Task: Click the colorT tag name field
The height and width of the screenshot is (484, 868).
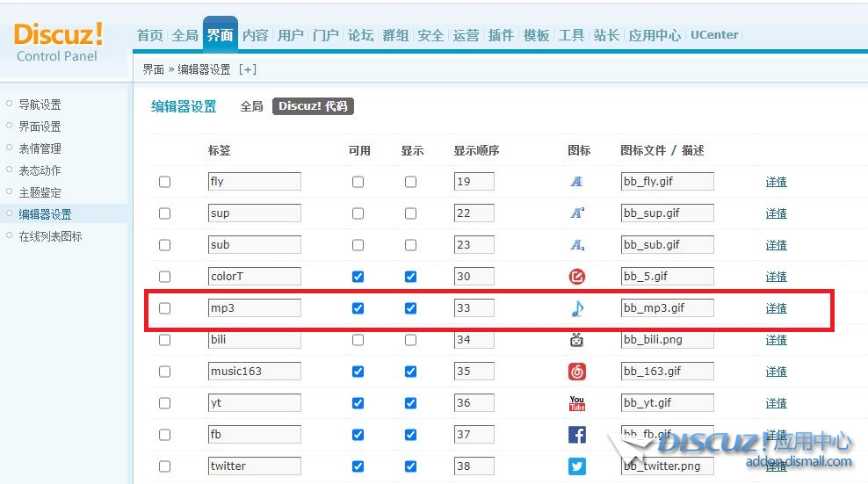Action: click(255, 277)
